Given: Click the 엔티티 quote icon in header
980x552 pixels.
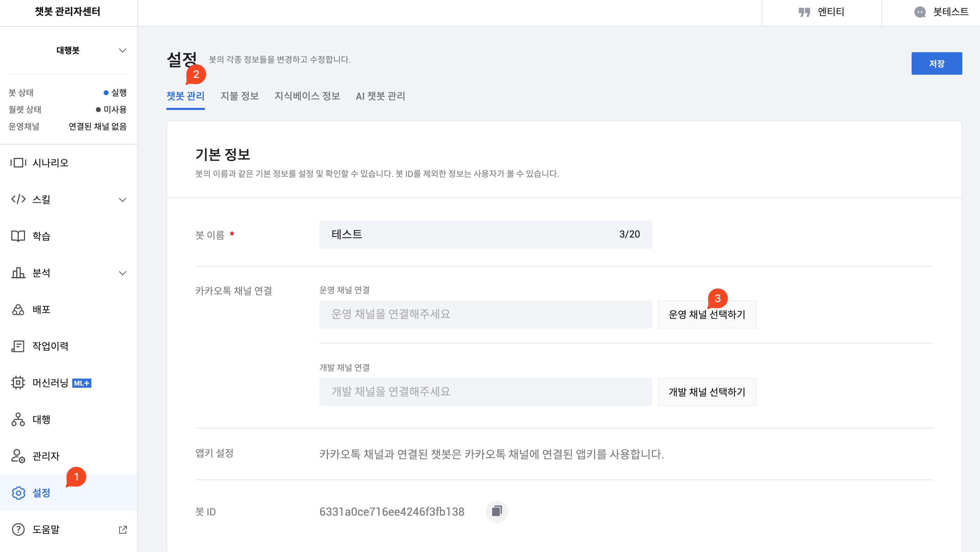Looking at the screenshot, I should click(x=804, y=12).
